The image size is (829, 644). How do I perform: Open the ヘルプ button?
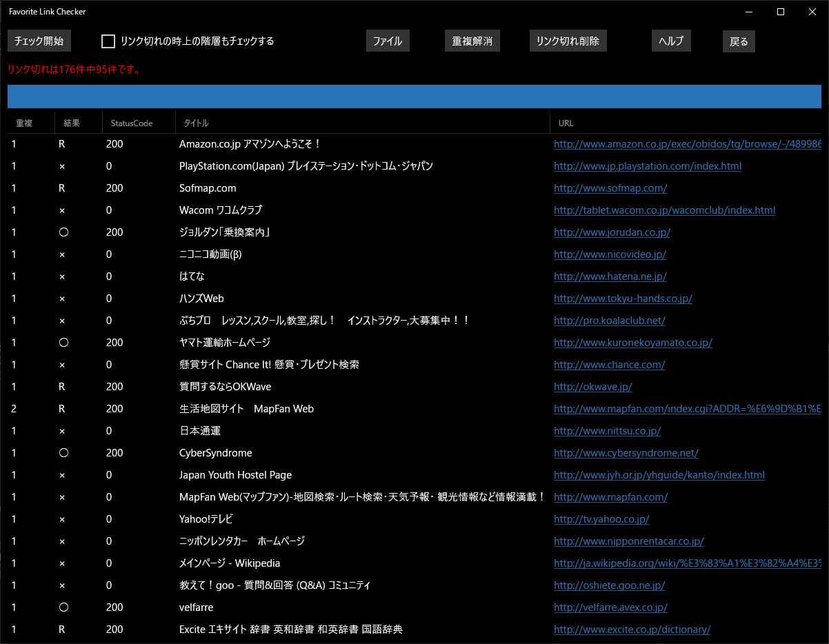pos(671,41)
